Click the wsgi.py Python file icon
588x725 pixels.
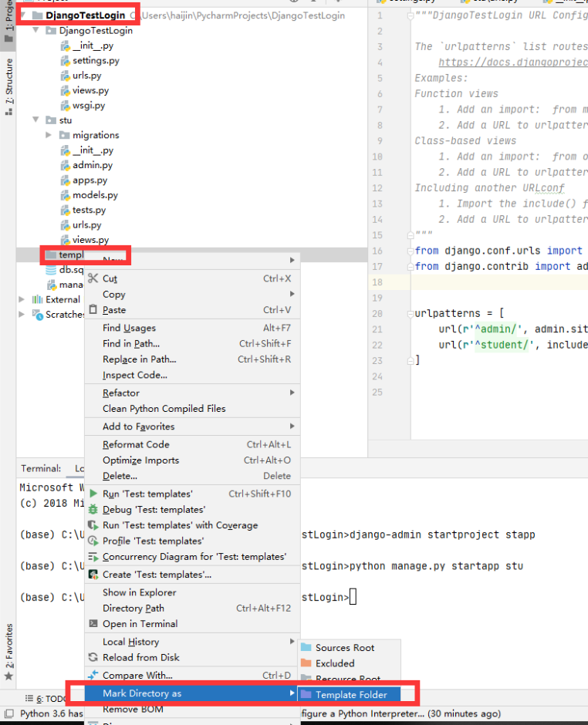coord(66,106)
